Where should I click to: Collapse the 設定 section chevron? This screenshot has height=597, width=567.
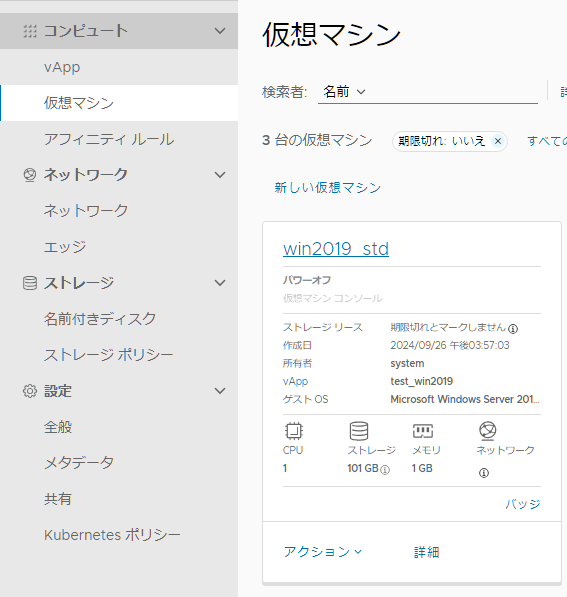point(220,391)
